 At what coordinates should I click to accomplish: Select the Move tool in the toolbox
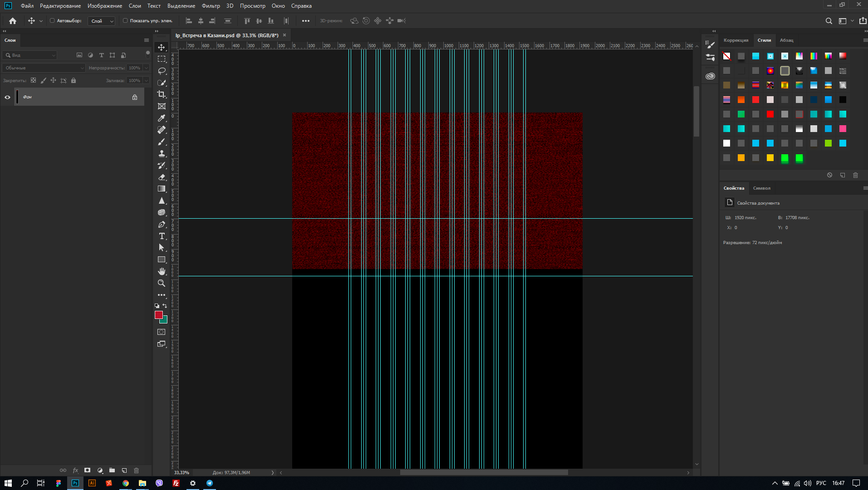pyautogui.click(x=162, y=47)
